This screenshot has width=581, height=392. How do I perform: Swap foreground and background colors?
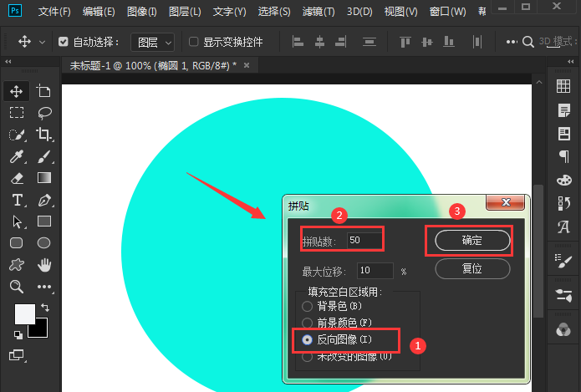tap(45, 307)
